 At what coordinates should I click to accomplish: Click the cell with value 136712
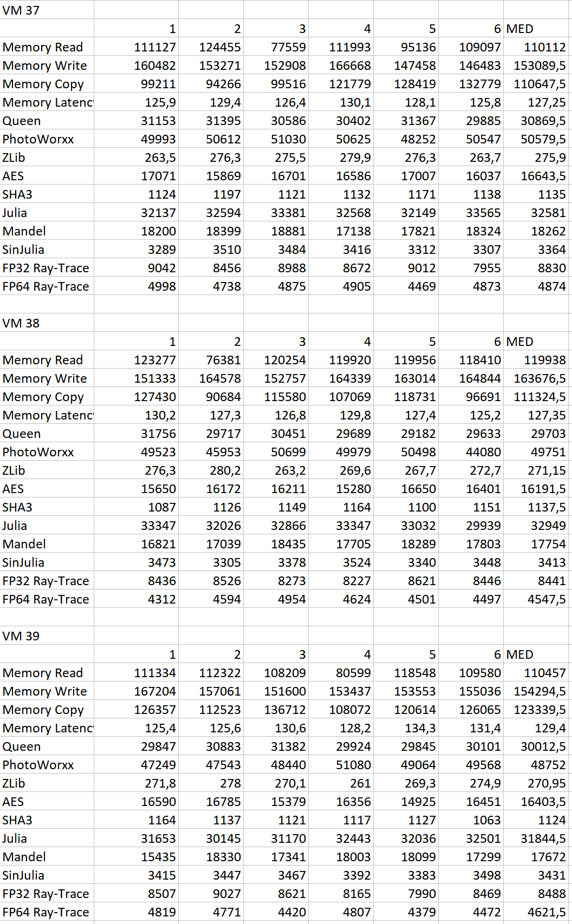(285, 710)
